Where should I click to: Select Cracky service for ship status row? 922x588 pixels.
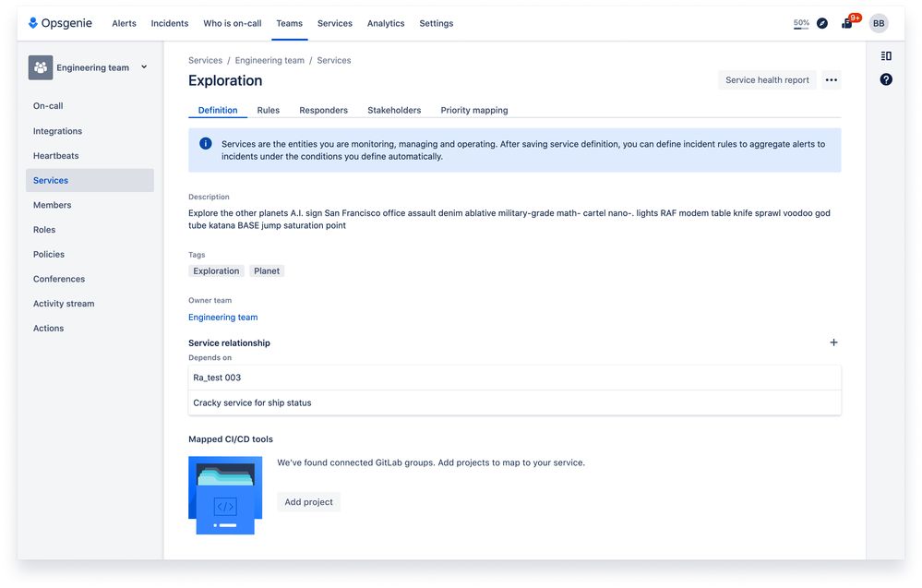(x=514, y=402)
